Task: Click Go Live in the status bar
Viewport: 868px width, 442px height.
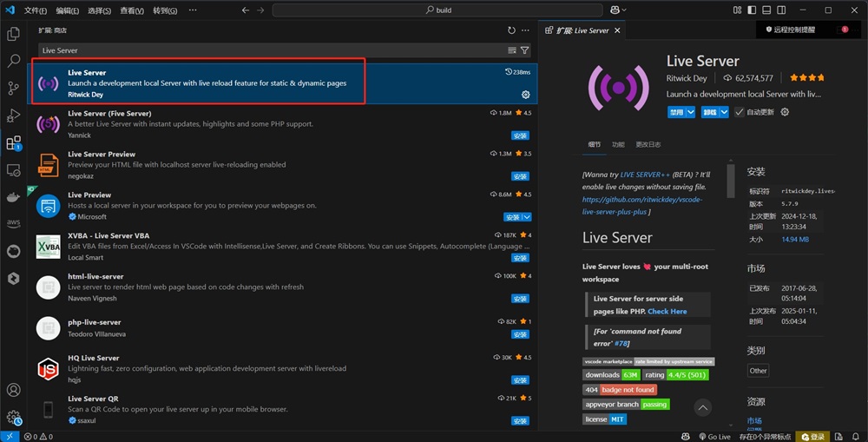Action: point(714,436)
